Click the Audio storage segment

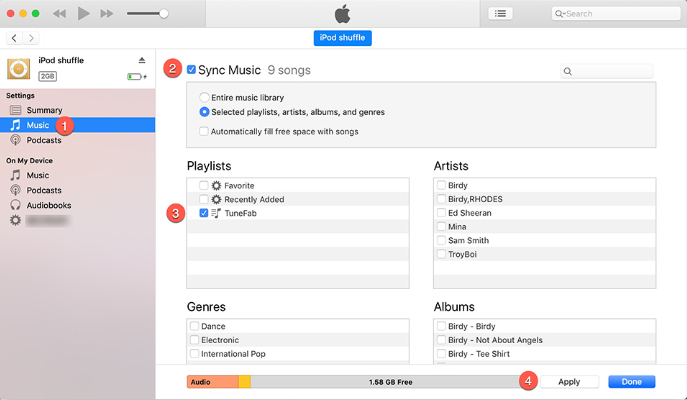coord(213,382)
